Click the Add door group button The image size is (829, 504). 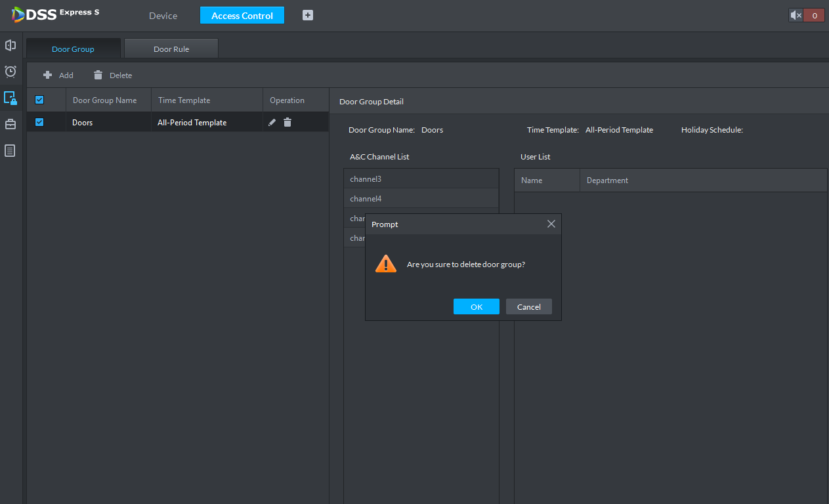(x=58, y=75)
